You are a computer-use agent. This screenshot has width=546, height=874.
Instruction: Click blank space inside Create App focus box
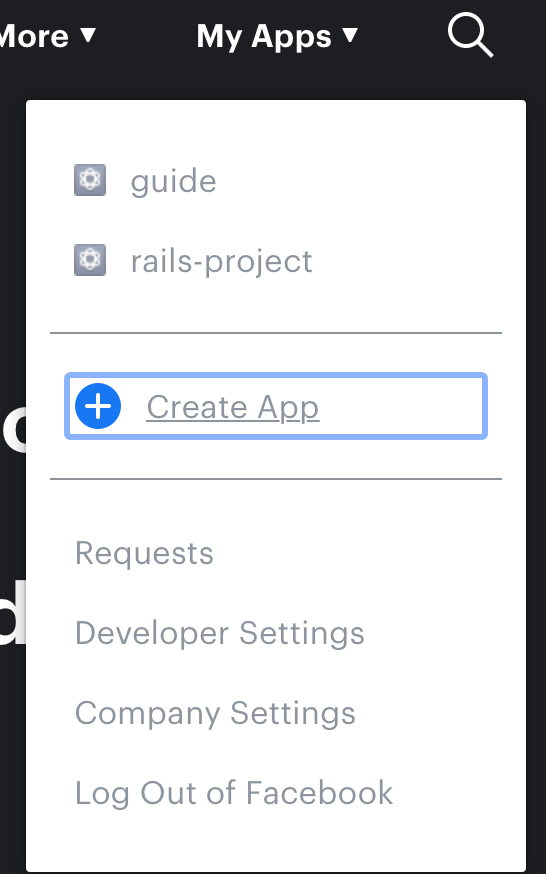coord(401,406)
